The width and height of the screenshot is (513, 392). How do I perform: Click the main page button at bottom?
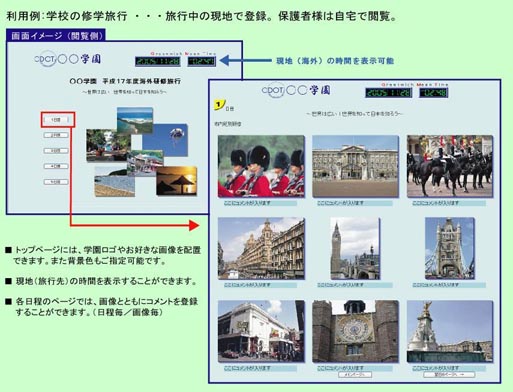[x=355, y=375]
